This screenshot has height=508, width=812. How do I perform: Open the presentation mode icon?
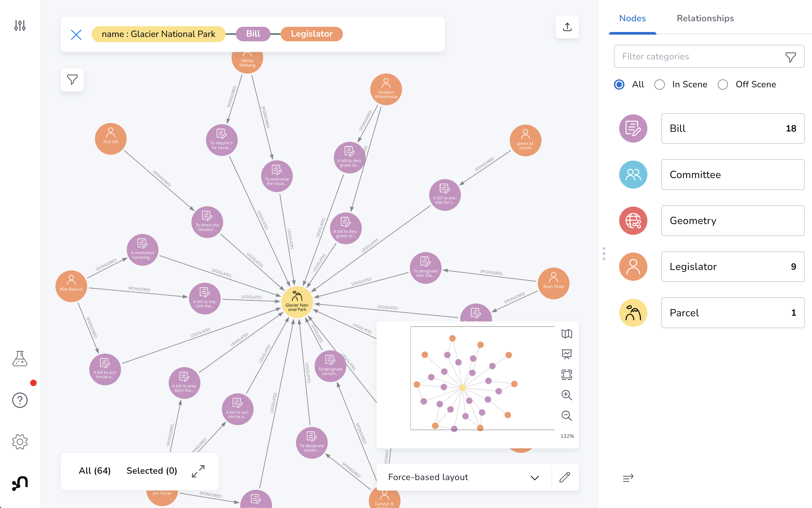[567, 354]
